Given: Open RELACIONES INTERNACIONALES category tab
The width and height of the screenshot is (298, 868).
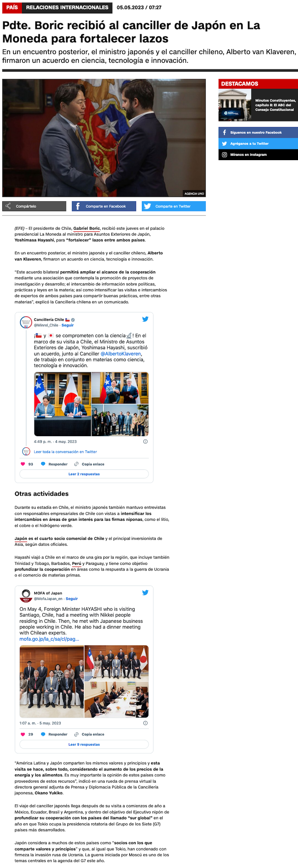Looking at the screenshot, I should [x=67, y=7].
